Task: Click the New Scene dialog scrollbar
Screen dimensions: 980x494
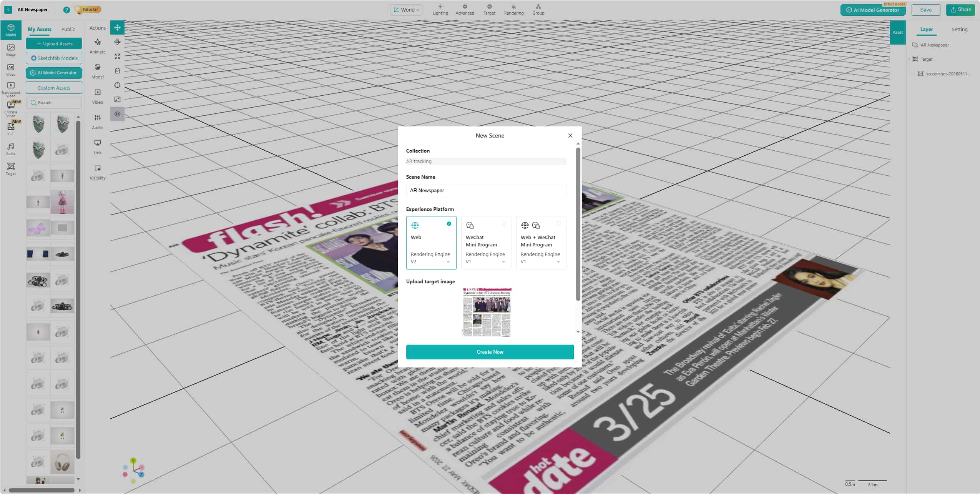Action: tap(578, 224)
